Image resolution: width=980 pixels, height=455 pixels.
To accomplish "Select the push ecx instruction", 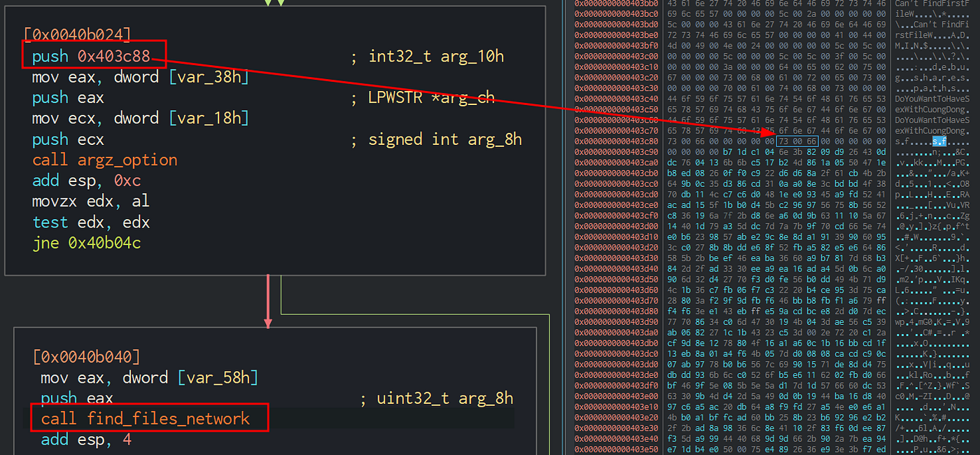I will 68,139.
